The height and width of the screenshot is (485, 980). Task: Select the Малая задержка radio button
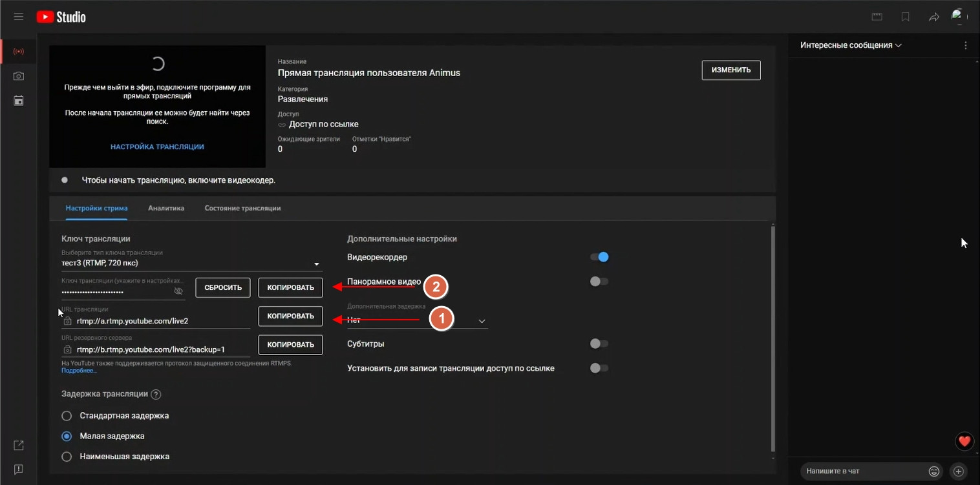point(67,436)
